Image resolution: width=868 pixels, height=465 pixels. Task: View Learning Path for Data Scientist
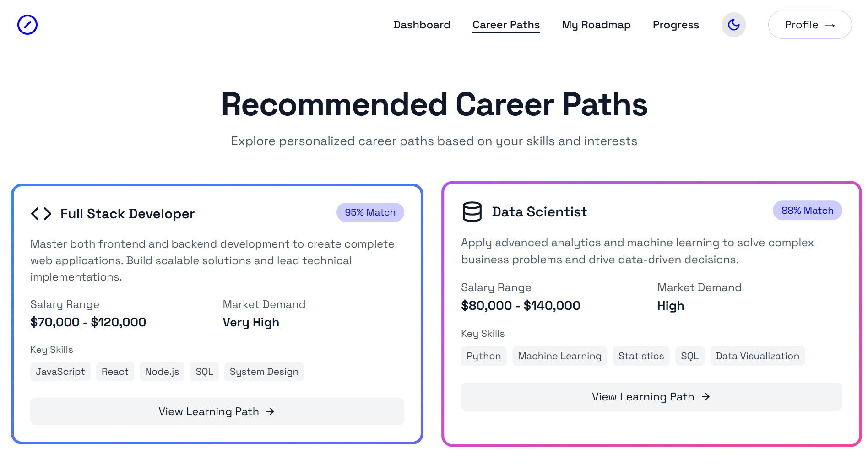coord(651,397)
